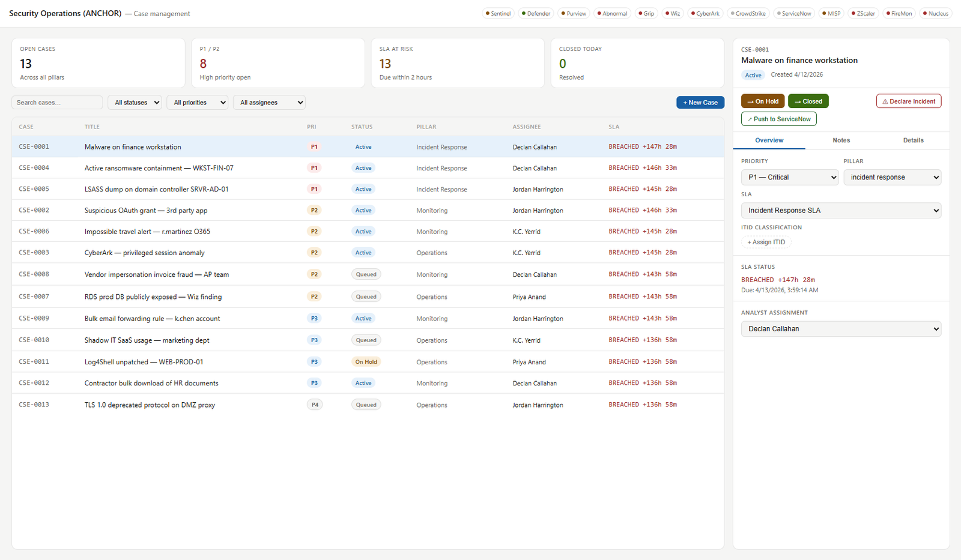
Task: Click the CyberArk integration chip
Action: [705, 13]
